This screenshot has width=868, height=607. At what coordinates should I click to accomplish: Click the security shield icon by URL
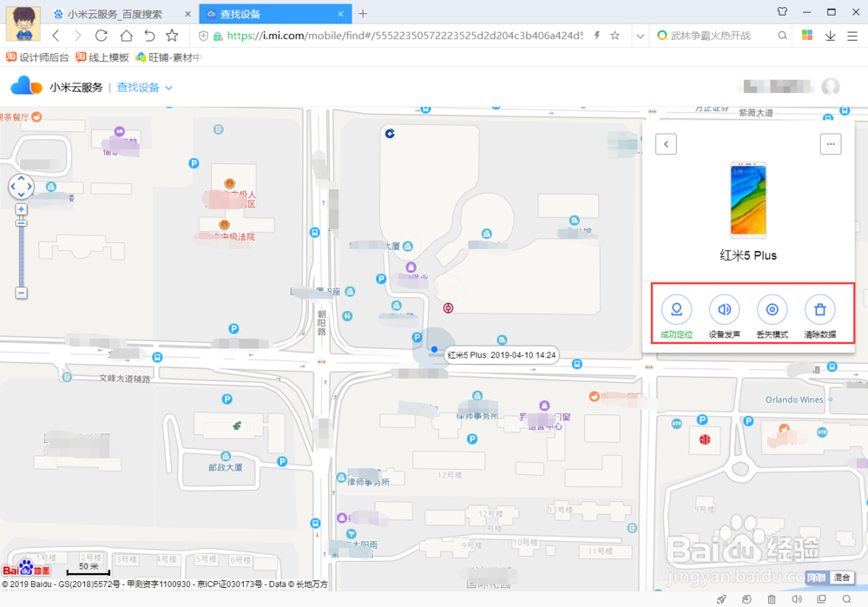[x=203, y=36]
